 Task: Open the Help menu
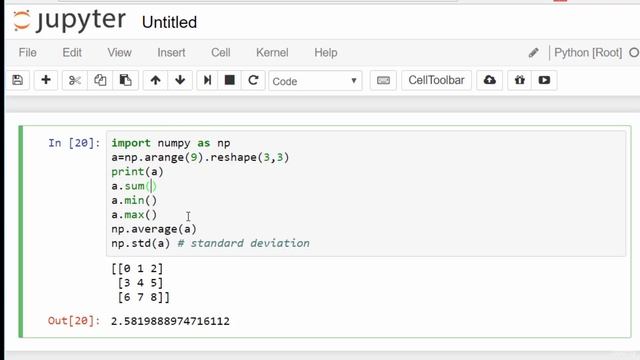(325, 53)
